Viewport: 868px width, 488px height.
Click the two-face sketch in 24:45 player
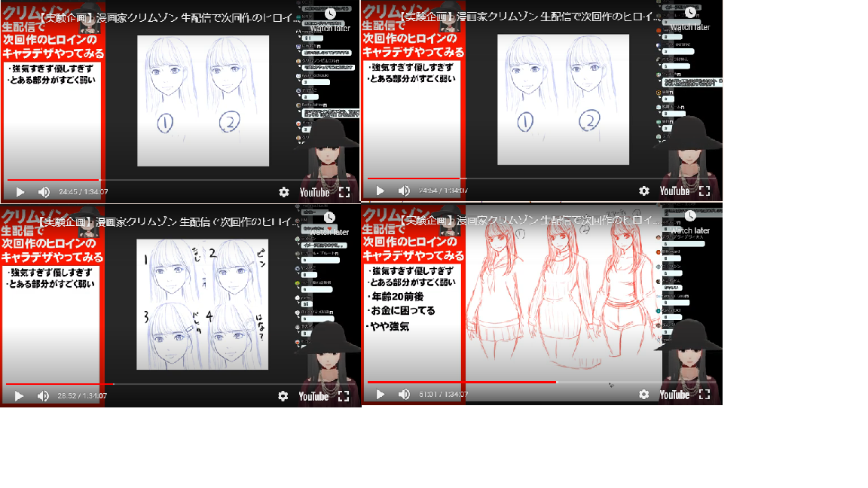click(x=203, y=101)
